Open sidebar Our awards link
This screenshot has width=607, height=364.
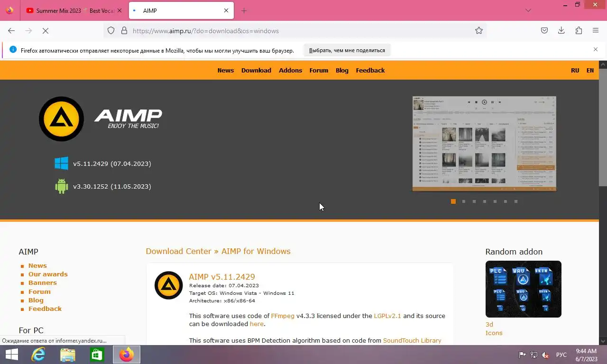click(48, 274)
